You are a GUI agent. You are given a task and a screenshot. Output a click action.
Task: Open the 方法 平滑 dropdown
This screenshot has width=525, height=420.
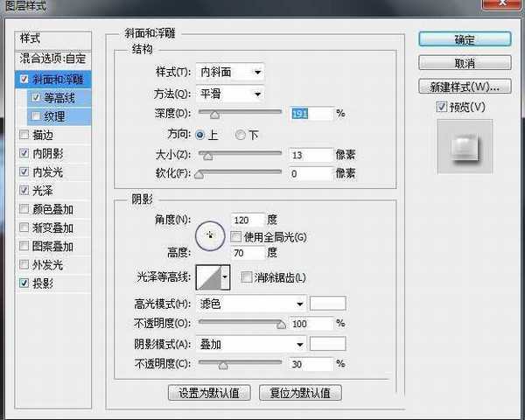[x=229, y=93]
